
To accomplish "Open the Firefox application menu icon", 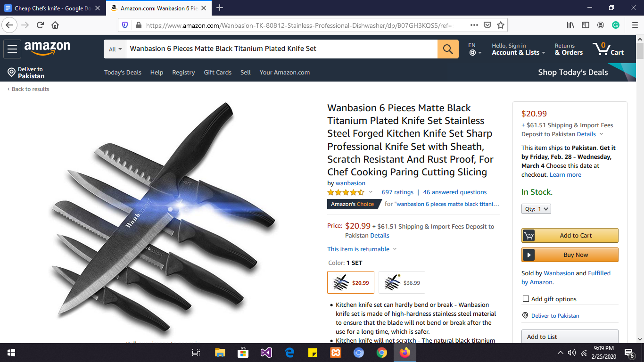I will [635, 25].
